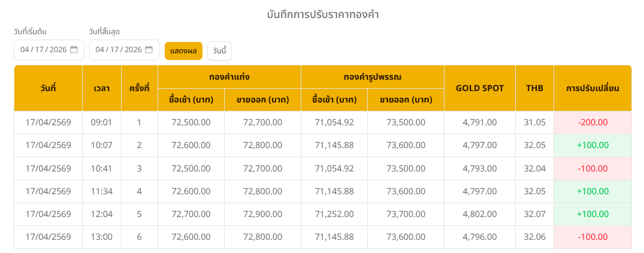
Task: Click the start date input field
Action: [43, 50]
